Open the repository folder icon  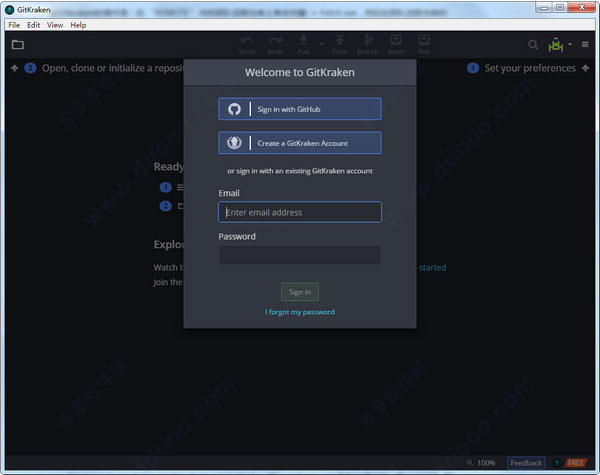pos(18,45)
